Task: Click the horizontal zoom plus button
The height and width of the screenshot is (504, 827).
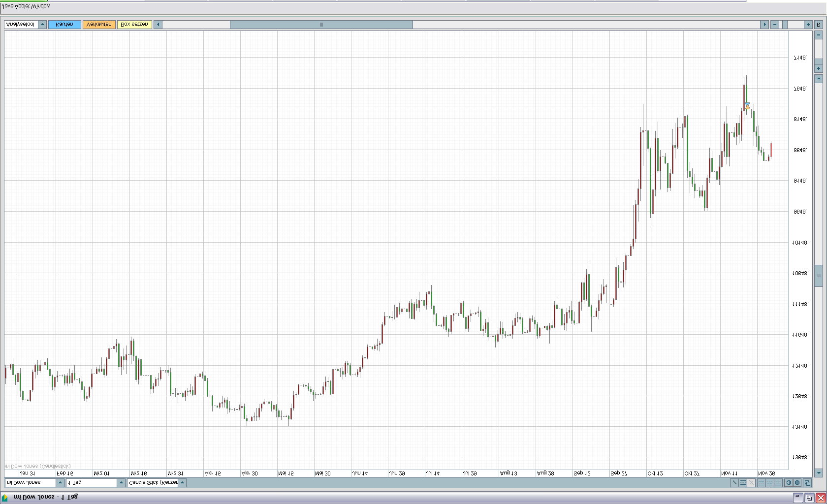Action: click(x=808, y=25)
